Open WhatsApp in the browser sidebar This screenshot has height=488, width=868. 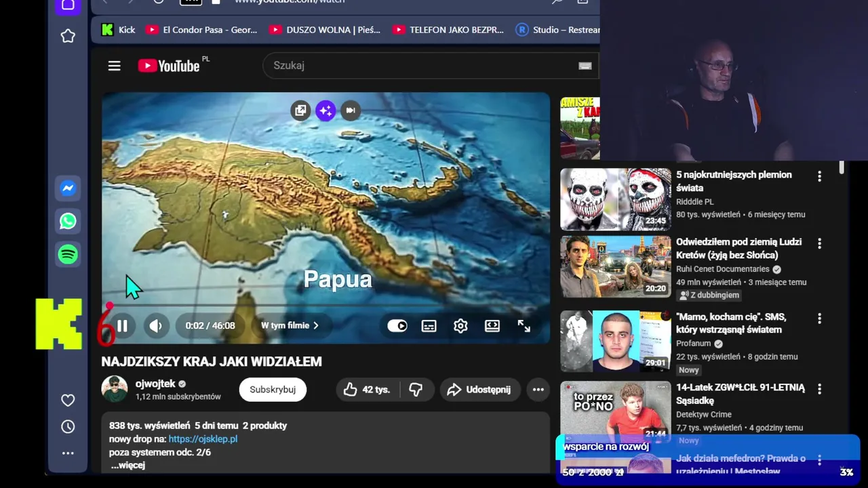click(x=68, y=221)
